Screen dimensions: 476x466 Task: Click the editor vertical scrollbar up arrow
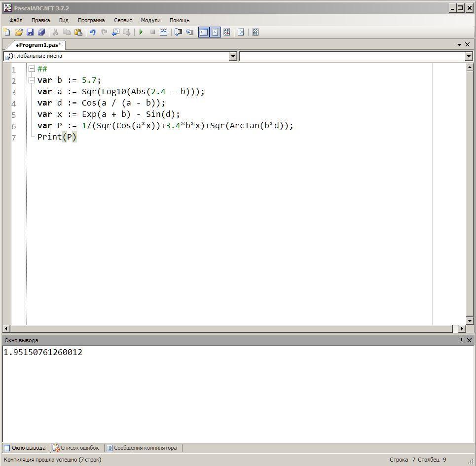pyautogui.click(x=470, y=67)
